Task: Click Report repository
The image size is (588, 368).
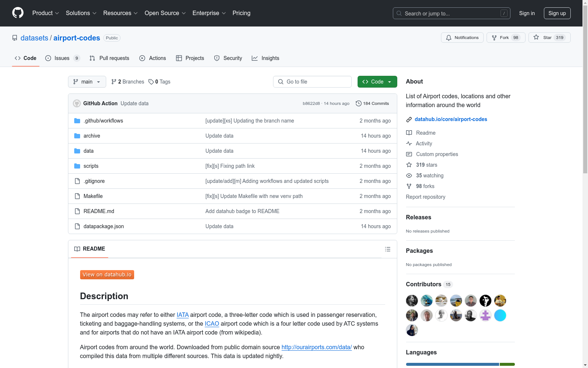Action: (426, 197)
